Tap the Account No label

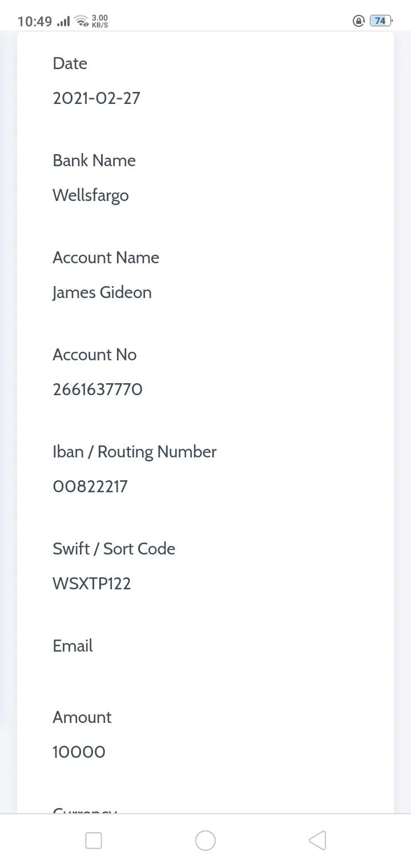click(x=95, y=355)
